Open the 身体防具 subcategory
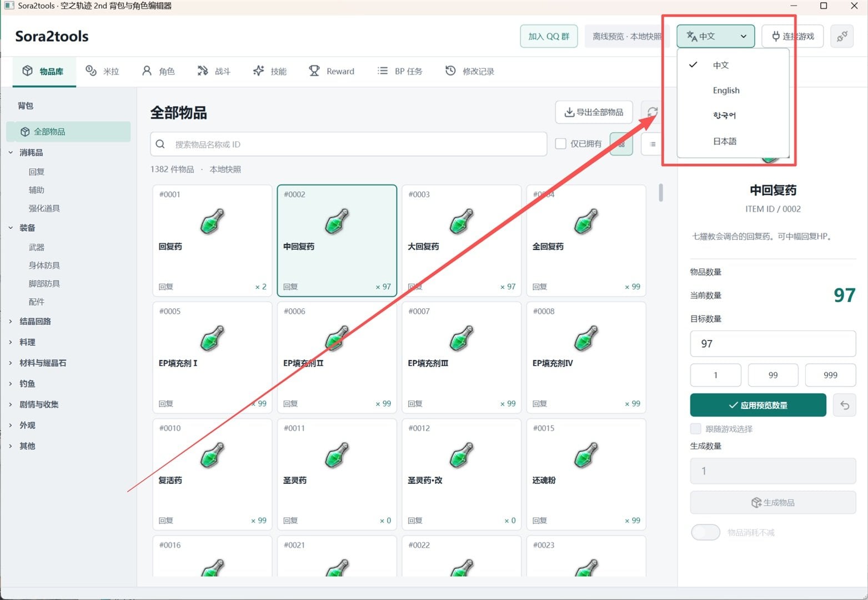Screen dimensions: 868x600 (44, 266)
